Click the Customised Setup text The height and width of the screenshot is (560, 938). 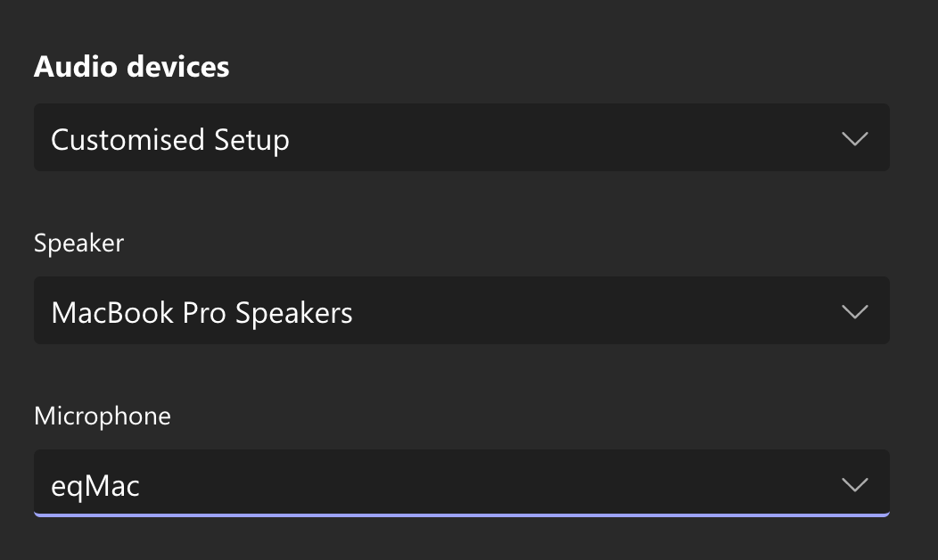click(x=169, y=140)
